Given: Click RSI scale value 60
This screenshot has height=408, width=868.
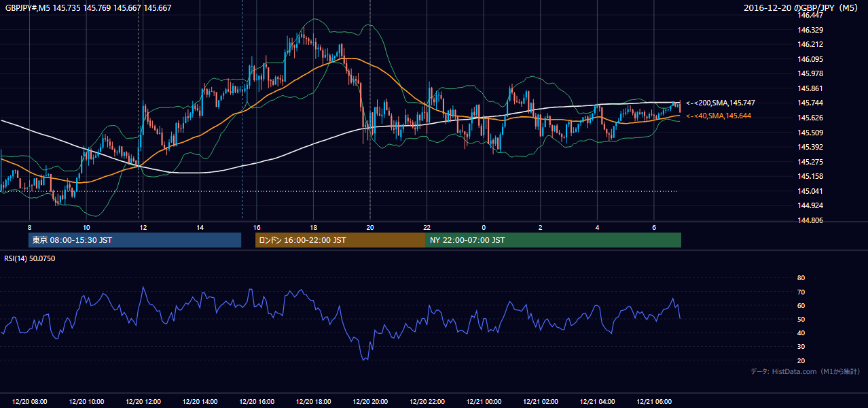Looking at the screenshot, I should (801, 305).
